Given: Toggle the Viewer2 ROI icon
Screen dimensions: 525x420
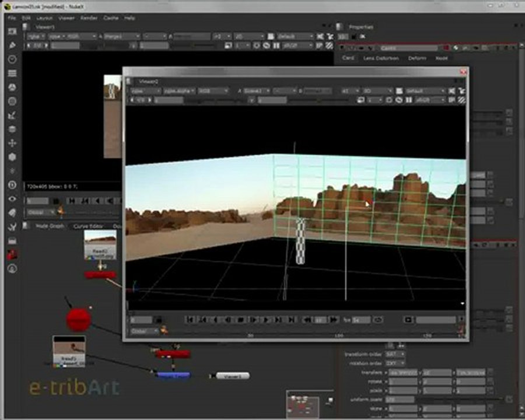Looking at the screenshot, I should point(388,100).
